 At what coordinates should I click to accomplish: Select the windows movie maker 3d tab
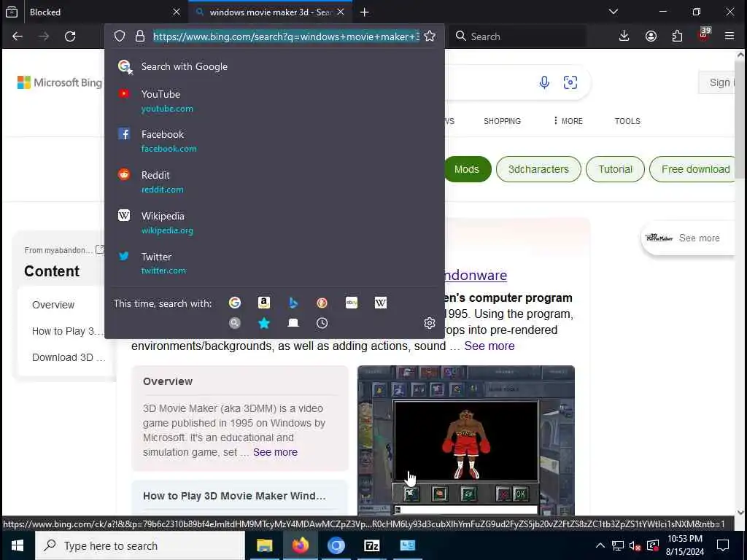coord(270,12)
